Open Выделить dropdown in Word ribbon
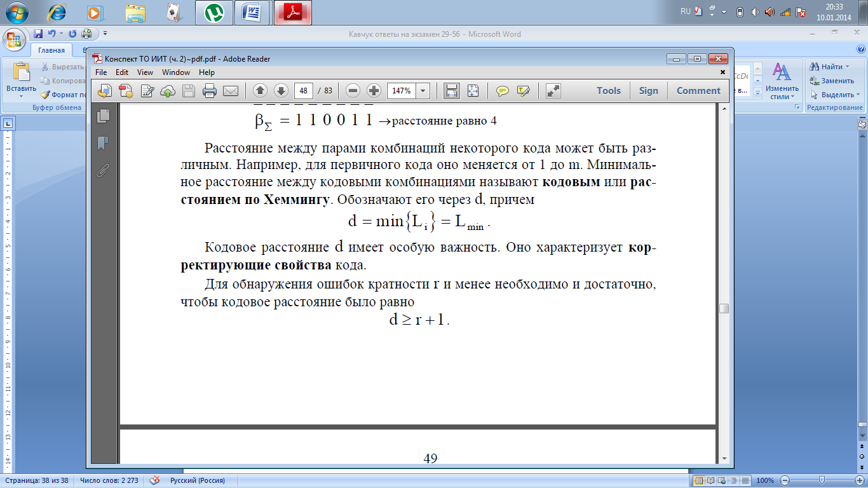The width and height of the screenshot is (868, 488). [x=835, y=95]
